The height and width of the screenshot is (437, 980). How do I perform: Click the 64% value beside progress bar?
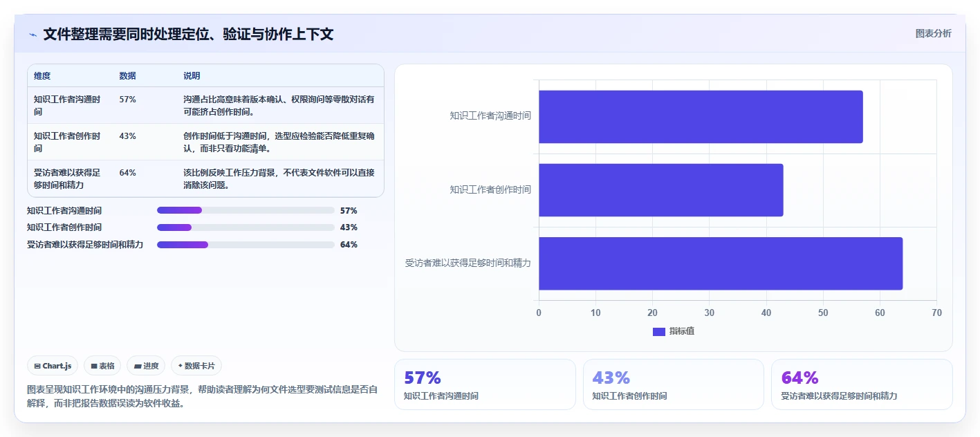[x=349, y=245]
